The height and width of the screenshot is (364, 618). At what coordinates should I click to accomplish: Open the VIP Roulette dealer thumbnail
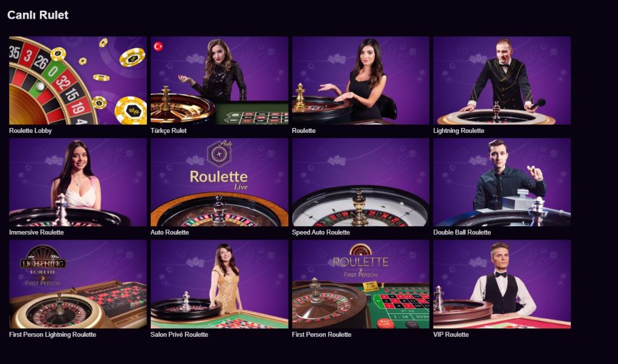click(502, 284)
